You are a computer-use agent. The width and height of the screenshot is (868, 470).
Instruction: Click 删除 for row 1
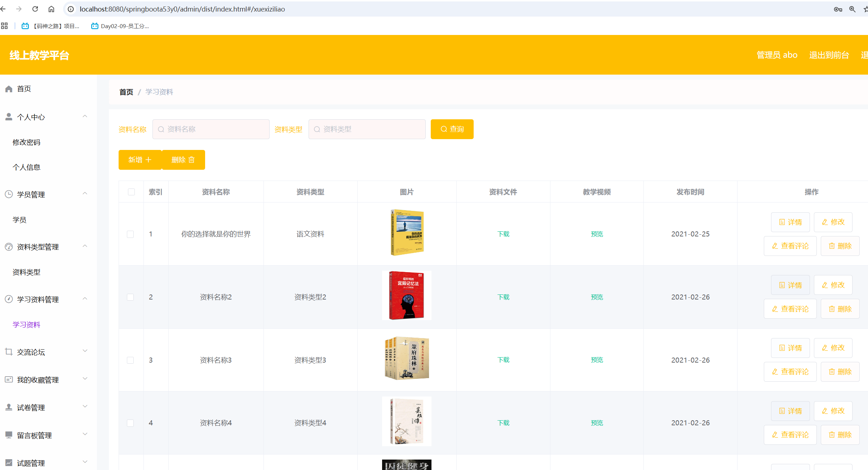(x=840, y=246)
